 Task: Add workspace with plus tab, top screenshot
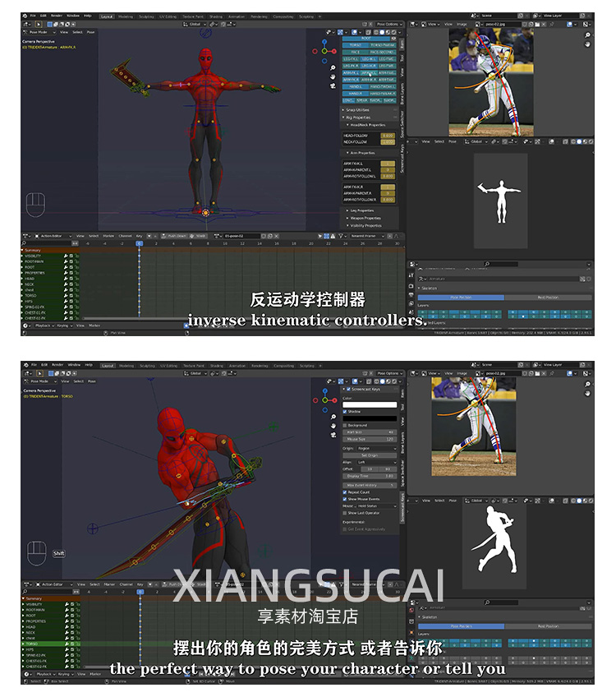[319, 16]
